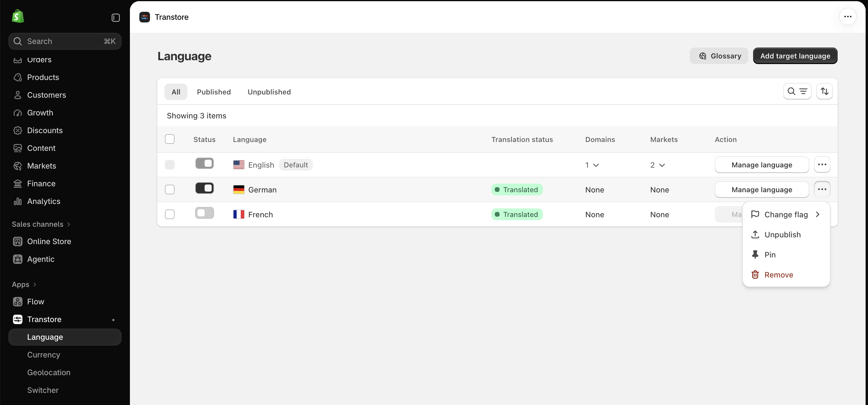Expand the Sales channels section
The image size is (868, 405).
41,224
